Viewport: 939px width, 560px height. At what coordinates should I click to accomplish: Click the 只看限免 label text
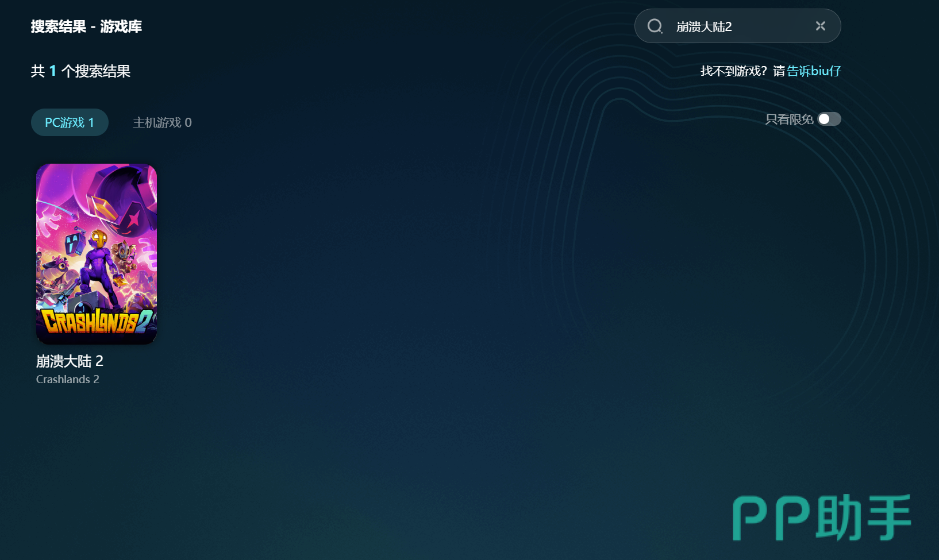tap(789, 119)
